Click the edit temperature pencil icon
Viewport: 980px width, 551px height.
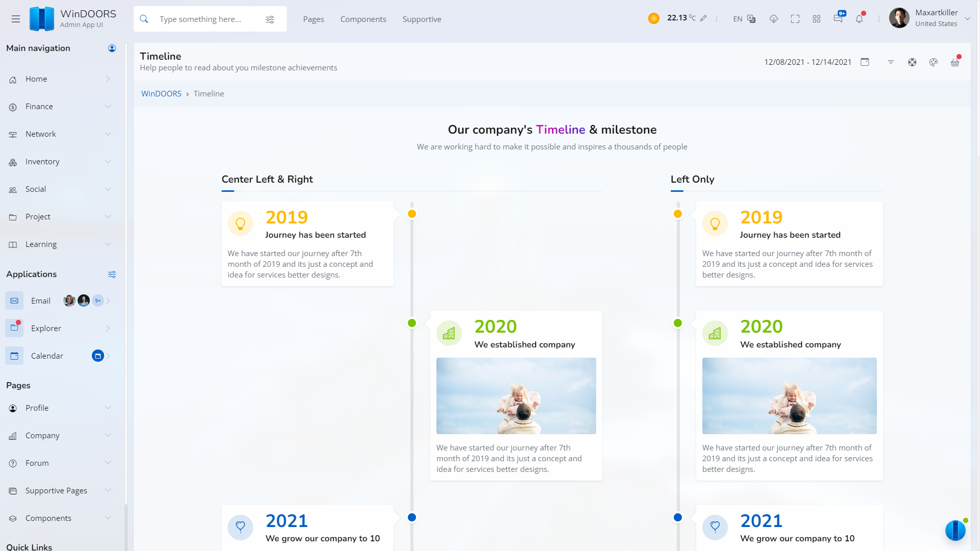coord(703,18)
